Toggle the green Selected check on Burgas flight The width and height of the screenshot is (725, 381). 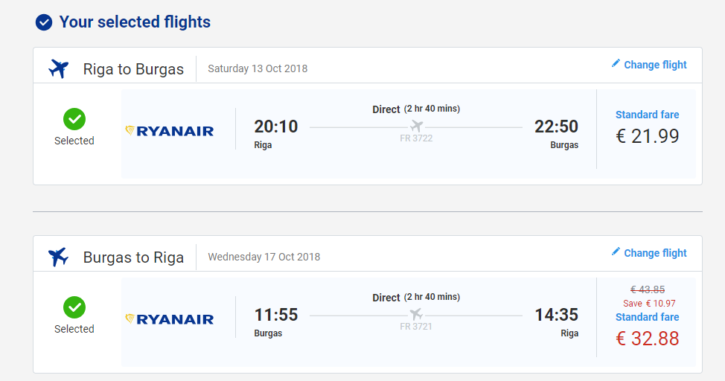tap(74, 307)
